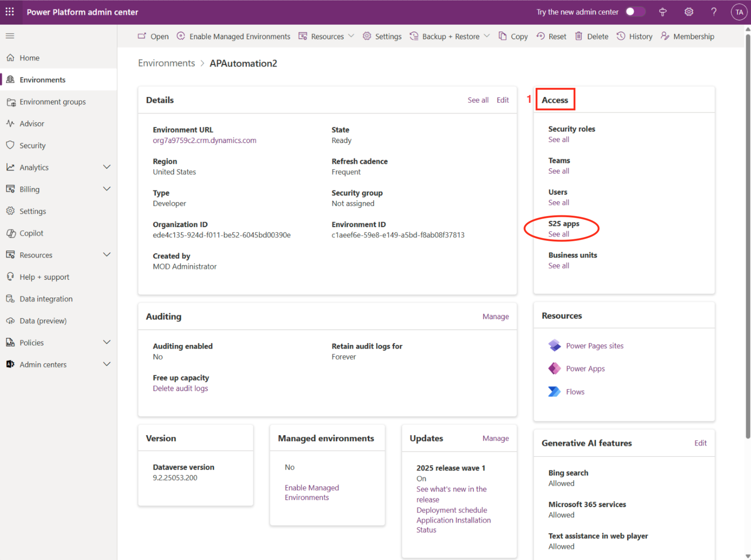Click the Delete audit logs link
This screenshot has height=560, width=751.
coord(180,388)
